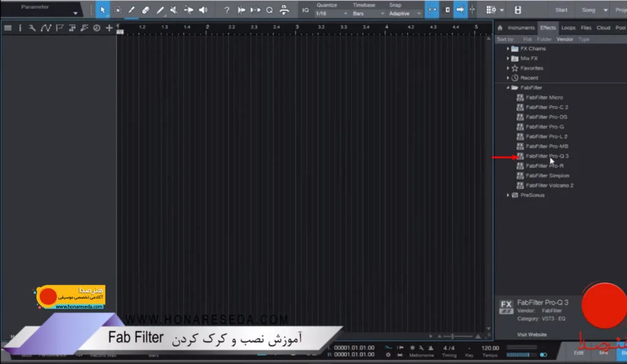Toggle the ripple edit button beside Snap
This screenshot has width=627, height=364.
tap(448, 10)
